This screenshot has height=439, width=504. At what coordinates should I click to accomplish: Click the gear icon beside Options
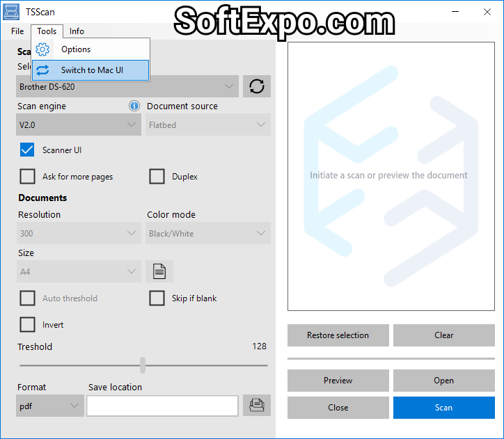click(x=42, y=49)
